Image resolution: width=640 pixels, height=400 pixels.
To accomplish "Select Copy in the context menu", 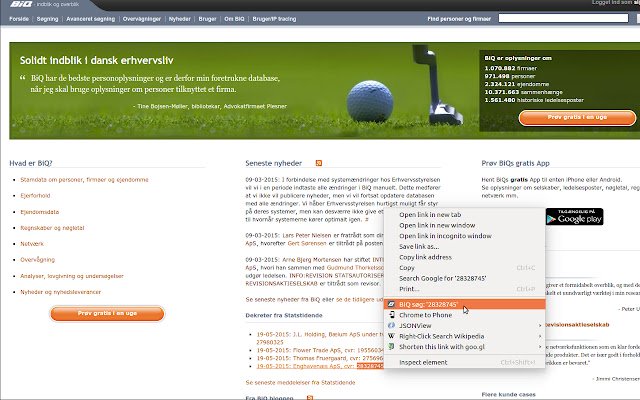I will pos(464,268).
